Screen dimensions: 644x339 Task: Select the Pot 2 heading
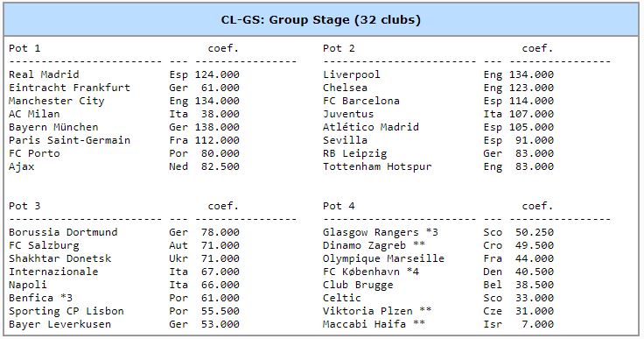coord(339,48)
